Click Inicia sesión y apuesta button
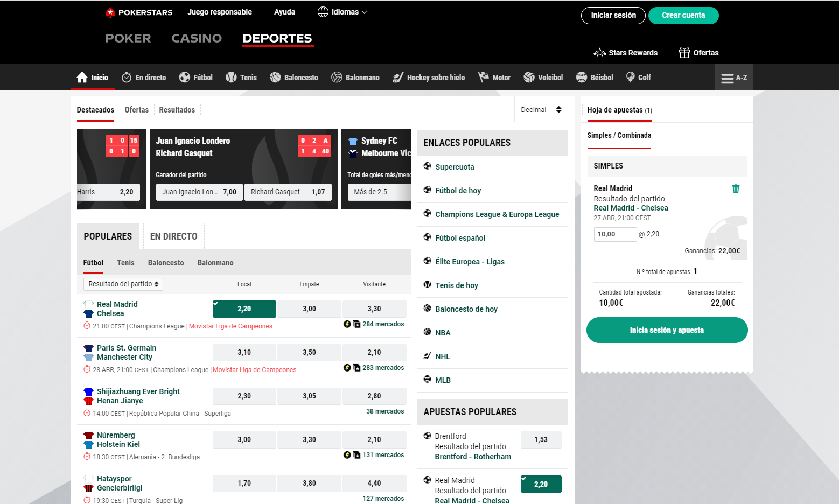The image size is (839, 504). coord(667,330)
